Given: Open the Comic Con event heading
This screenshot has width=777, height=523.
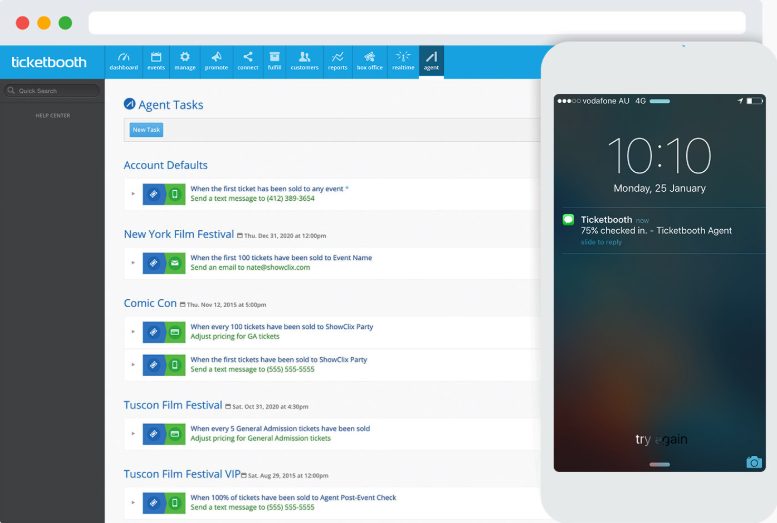Looking at the screenshot, I should [x=150, y=303].
